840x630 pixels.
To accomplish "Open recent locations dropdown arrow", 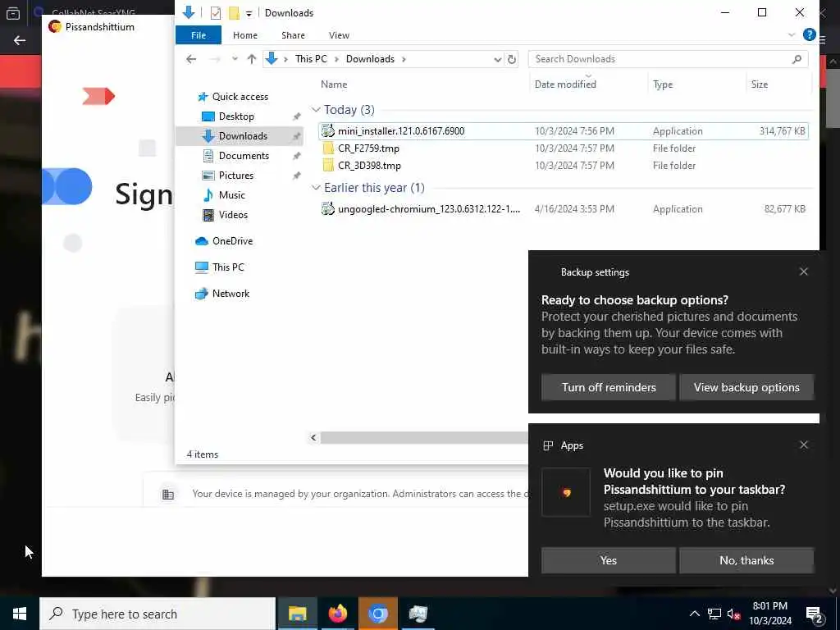I will (235, 59).
